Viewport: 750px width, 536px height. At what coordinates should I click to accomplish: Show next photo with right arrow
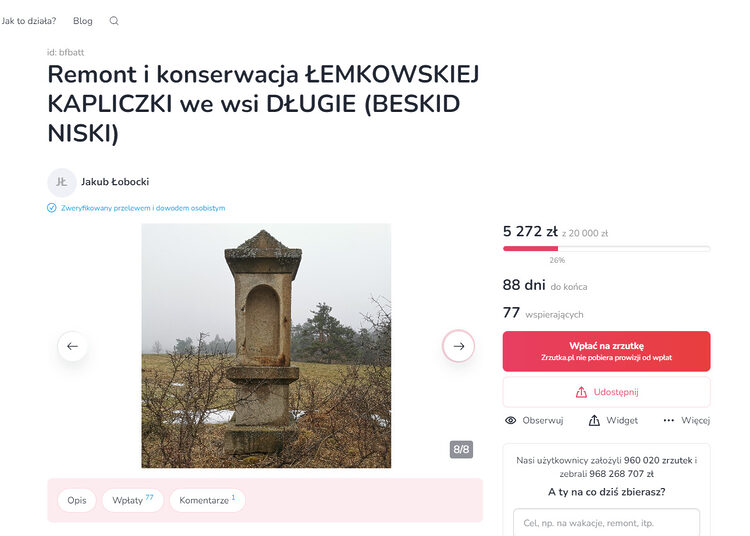[x=458, y=346]
